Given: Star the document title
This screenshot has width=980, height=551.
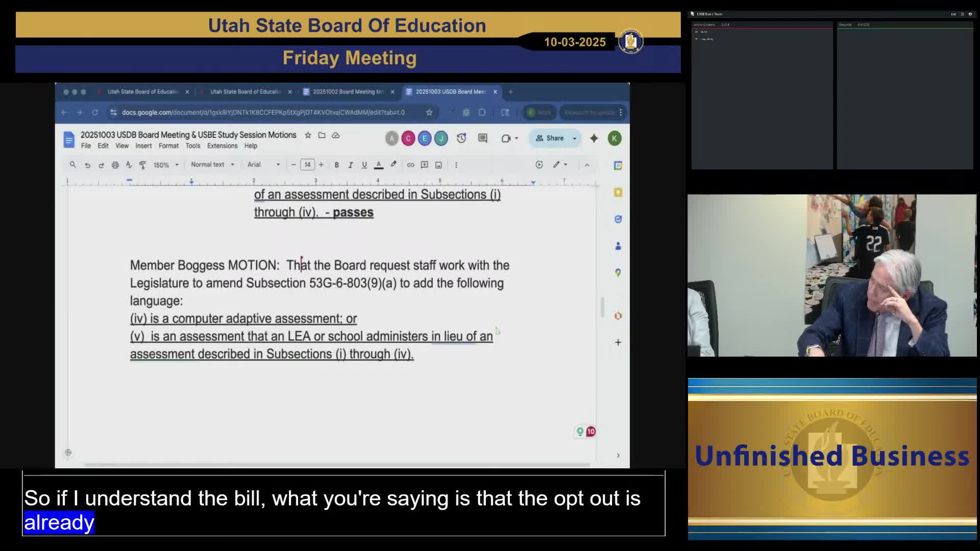Looking at the screenshot, I should [x=308, y=135].
